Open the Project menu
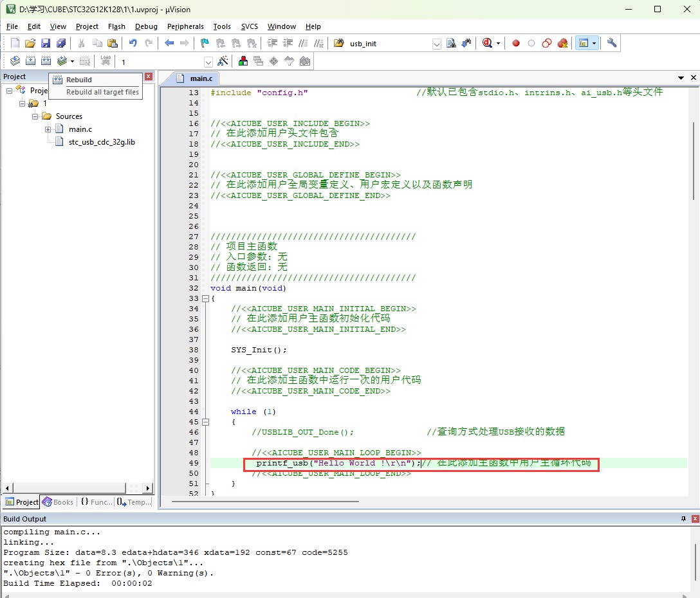700x598 pixels. (x=87, y=26)
